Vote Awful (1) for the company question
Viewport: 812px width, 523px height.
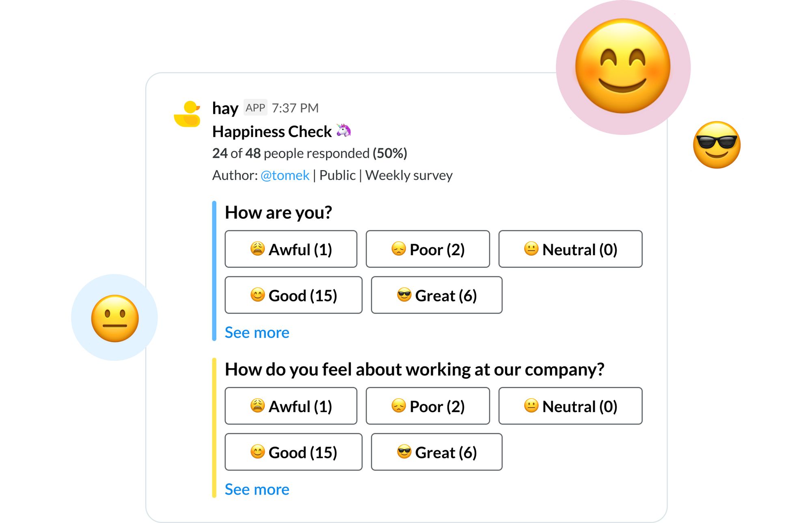(291, 406)
